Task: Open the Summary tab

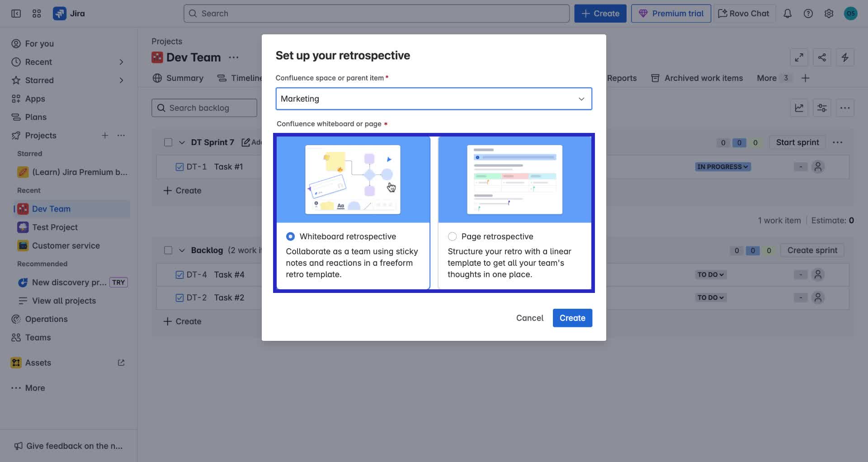Action: pos(184,78)
